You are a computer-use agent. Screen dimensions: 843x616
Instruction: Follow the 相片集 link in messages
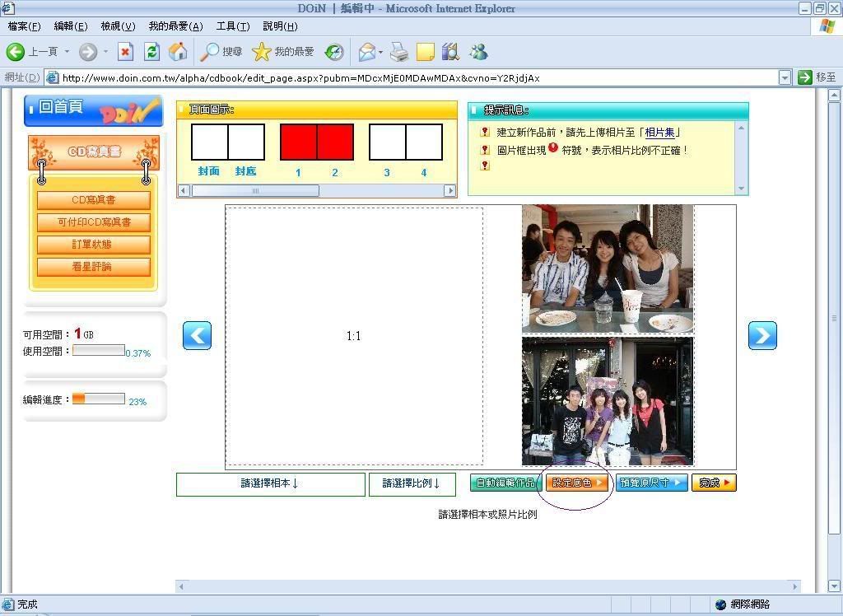pos(663,132)
